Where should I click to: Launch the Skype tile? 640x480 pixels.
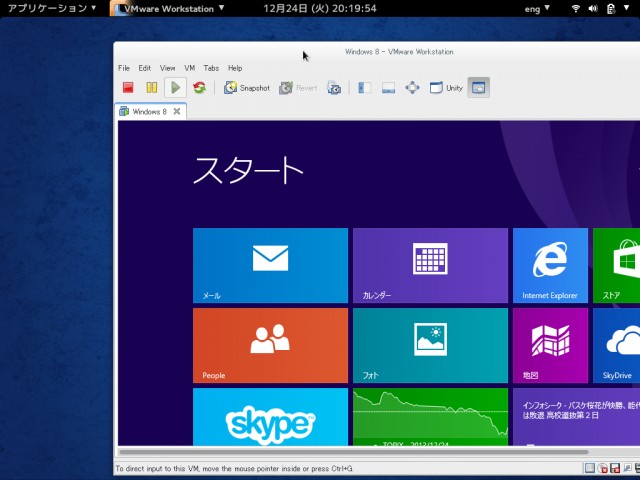coord(270,417)
